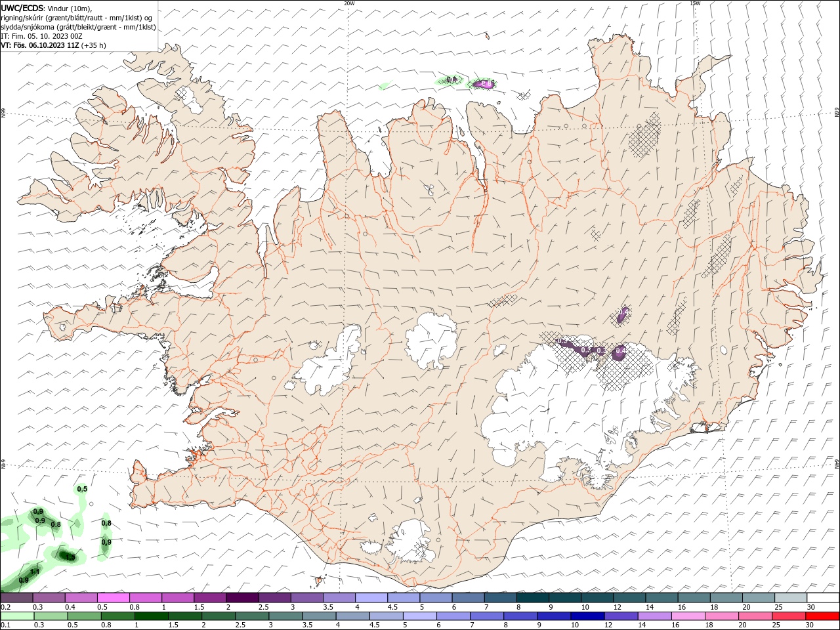This screenshot has height=630, width=840.
Task: Click the Mýrdalsjökull glacier near the south coast
Action: click(x=410, y=541)
